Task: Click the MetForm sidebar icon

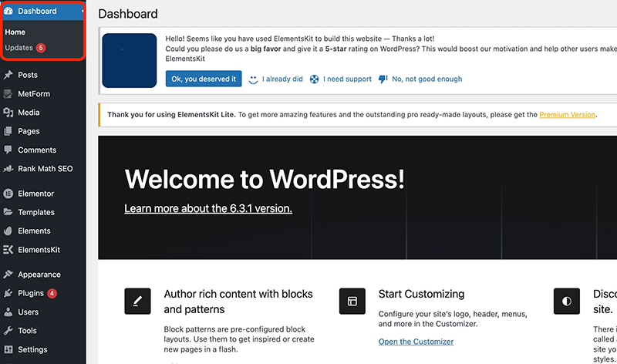Action: pyautogui.click(x=8, y=93)
